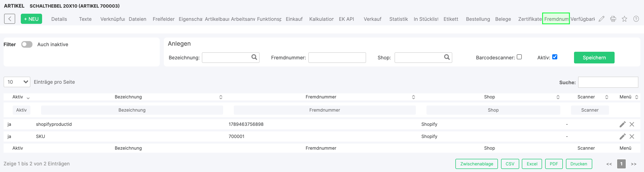Delete the SKU row with X icon
The width and height of the screenshot is (644, 172).
click(632, 136)
